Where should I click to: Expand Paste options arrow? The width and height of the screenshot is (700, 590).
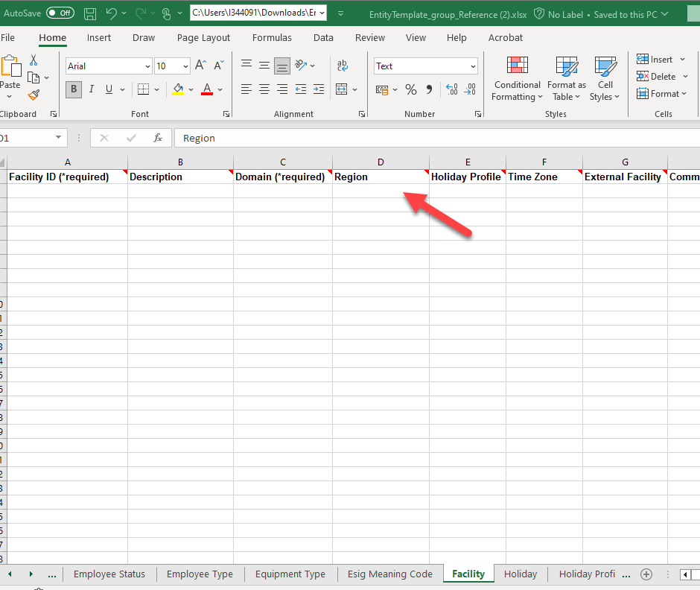[10, 97]
